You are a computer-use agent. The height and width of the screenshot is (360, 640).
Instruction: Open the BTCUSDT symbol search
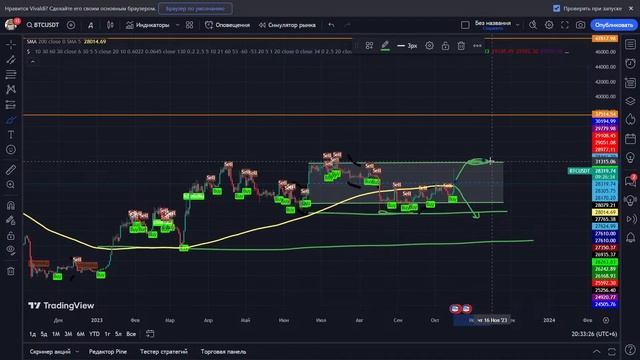click(x=42, y=25)
